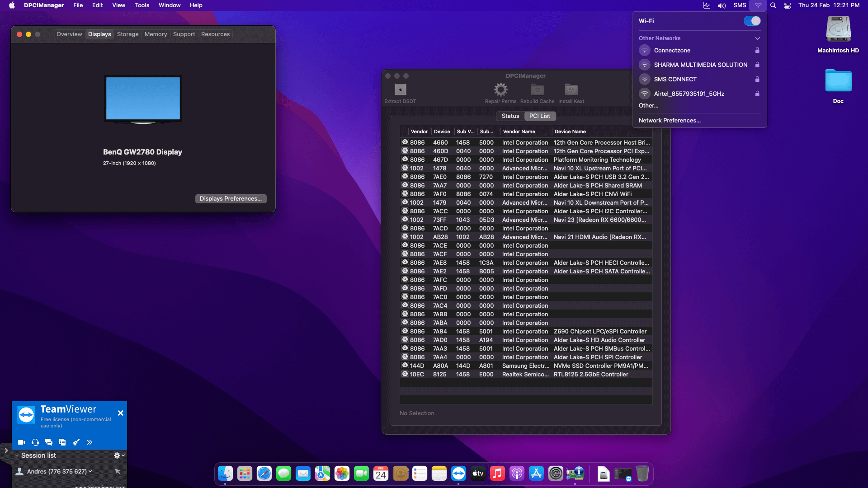This screenshot has width=868, height=488.
Task: Open TeamViewer file box icon
Action: tap(62, 442)
